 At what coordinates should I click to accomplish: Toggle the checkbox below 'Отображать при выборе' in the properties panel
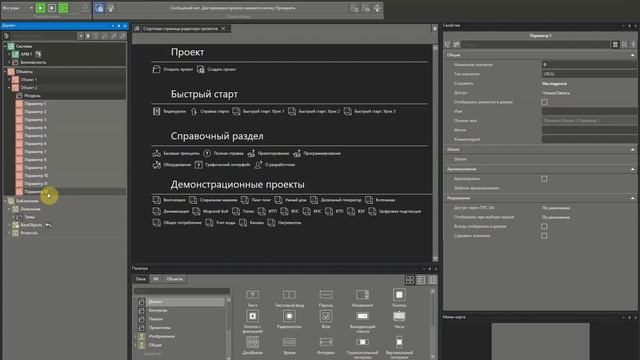(x=544, y=226)
